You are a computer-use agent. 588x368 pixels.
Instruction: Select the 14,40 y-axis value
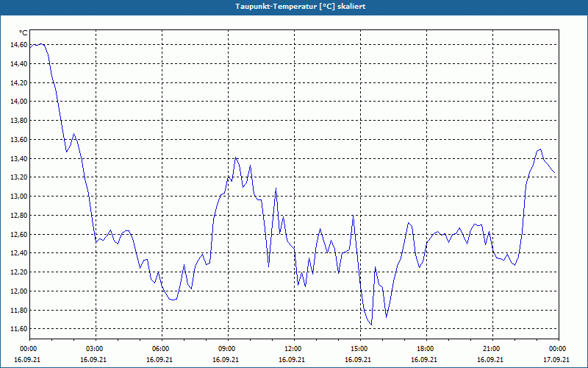[19, 64]
